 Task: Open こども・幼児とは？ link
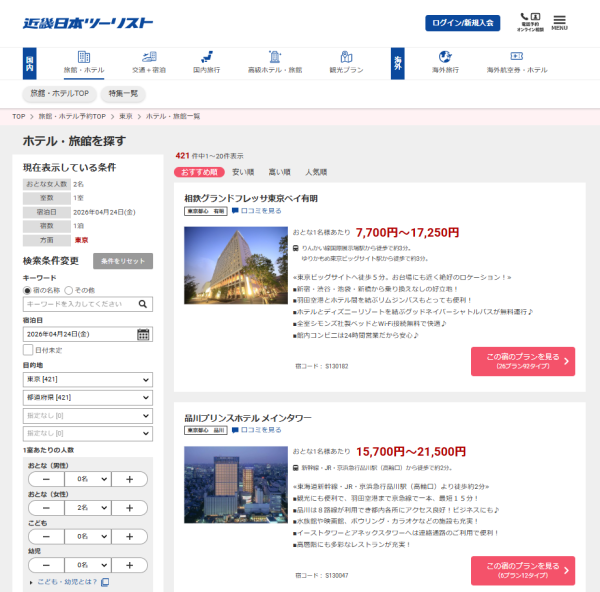point(67,582)
